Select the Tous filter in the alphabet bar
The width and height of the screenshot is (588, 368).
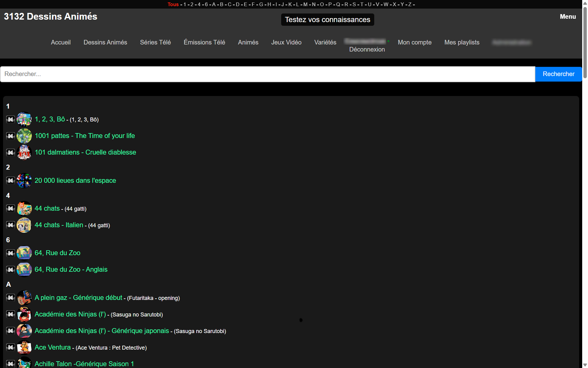pyautogui.click(x=173, y=4)
